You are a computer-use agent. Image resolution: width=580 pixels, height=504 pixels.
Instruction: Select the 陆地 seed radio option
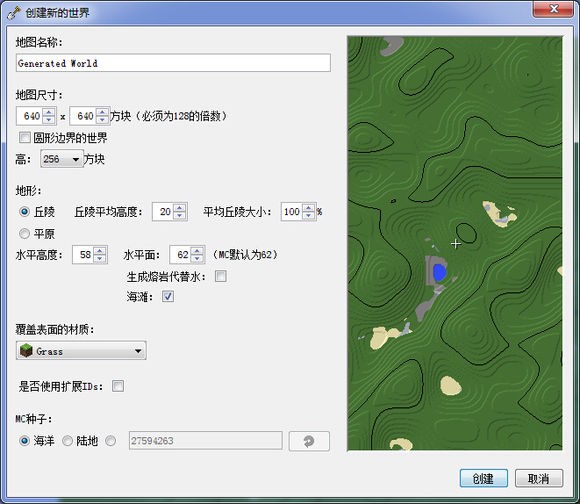pyautogui.click(x=67, y=441)
